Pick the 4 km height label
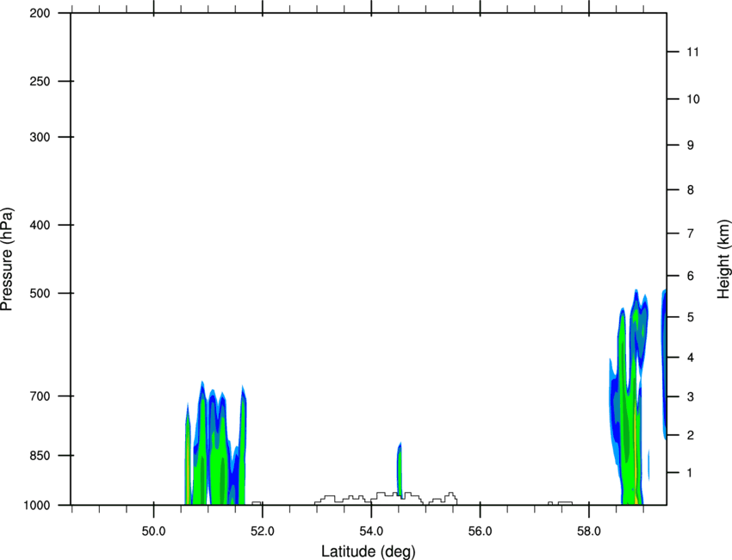 coord(691,358)
